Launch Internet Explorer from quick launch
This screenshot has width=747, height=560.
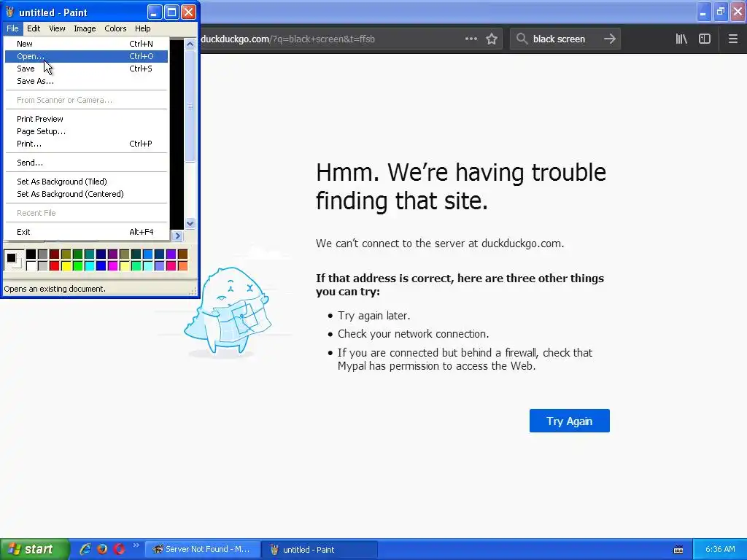point(85,549)
